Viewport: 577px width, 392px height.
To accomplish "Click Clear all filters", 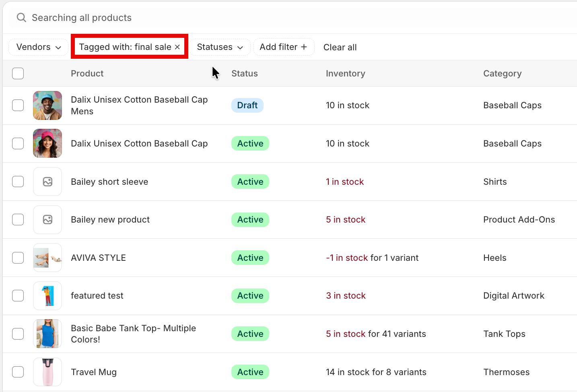I will click(340, 47).
